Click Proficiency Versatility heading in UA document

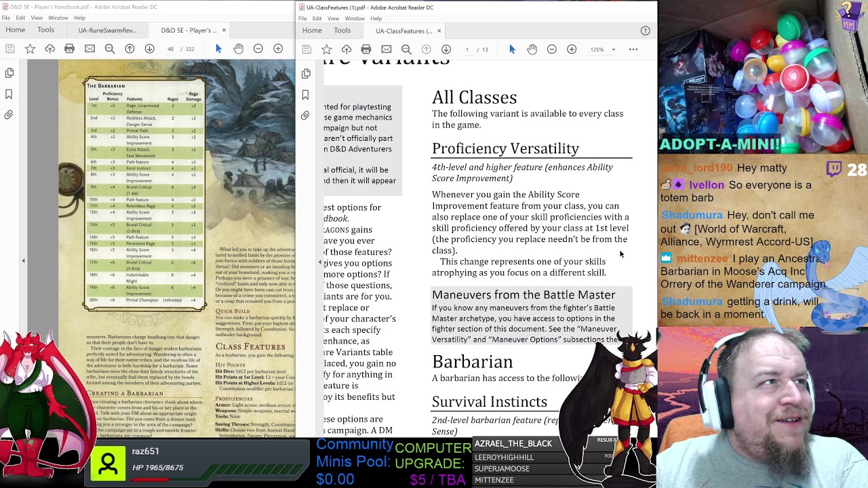505,148
